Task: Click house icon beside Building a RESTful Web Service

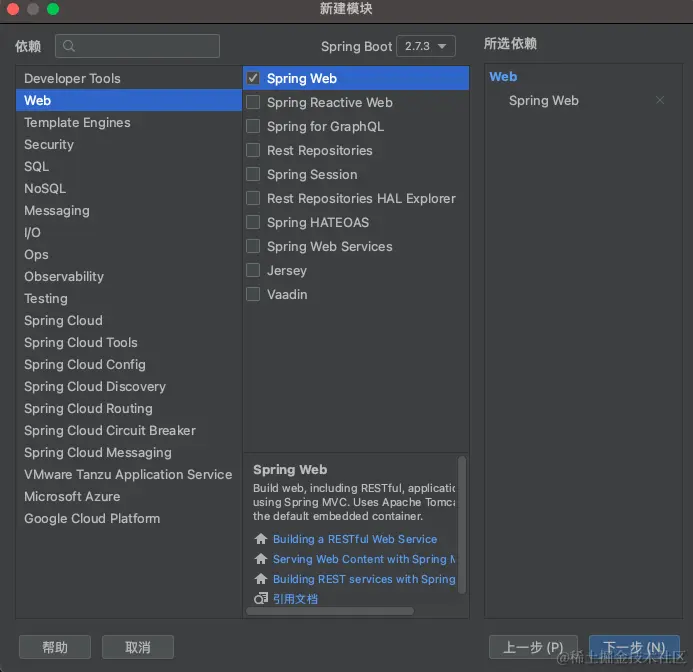Action: (261, 539)
